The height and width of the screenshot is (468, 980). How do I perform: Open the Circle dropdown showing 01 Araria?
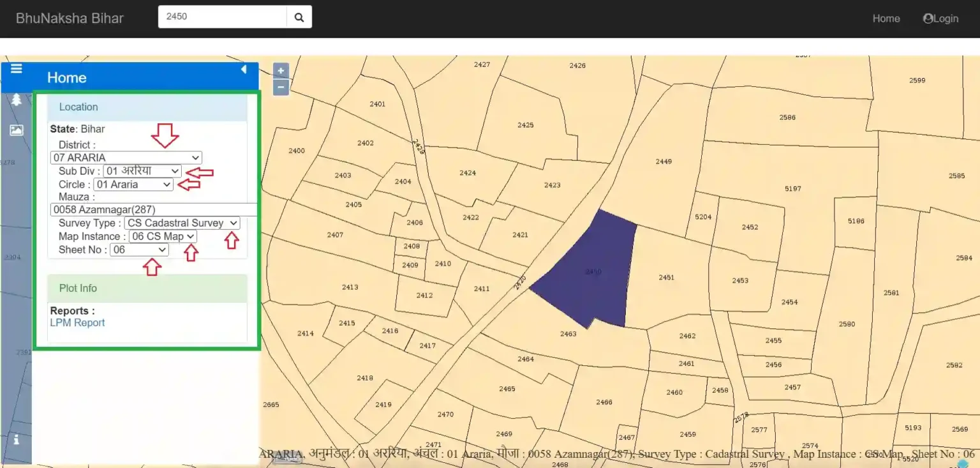coord(133,185)
